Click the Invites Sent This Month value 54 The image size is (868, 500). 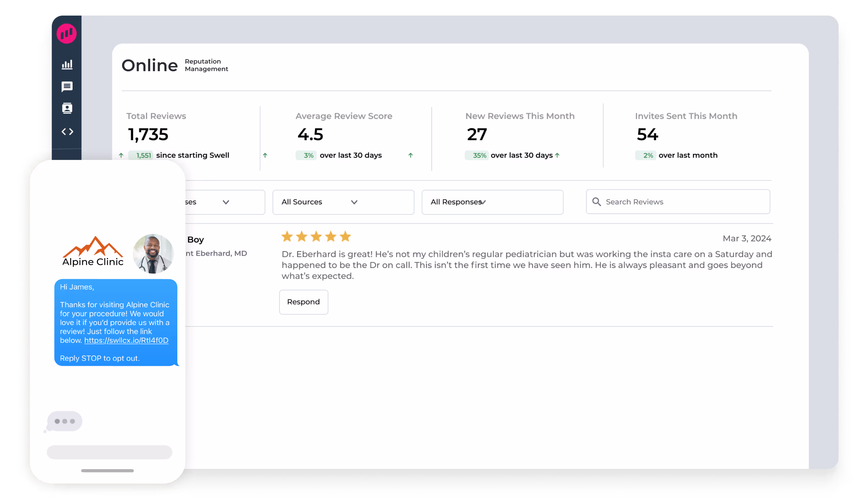(647, 134)
